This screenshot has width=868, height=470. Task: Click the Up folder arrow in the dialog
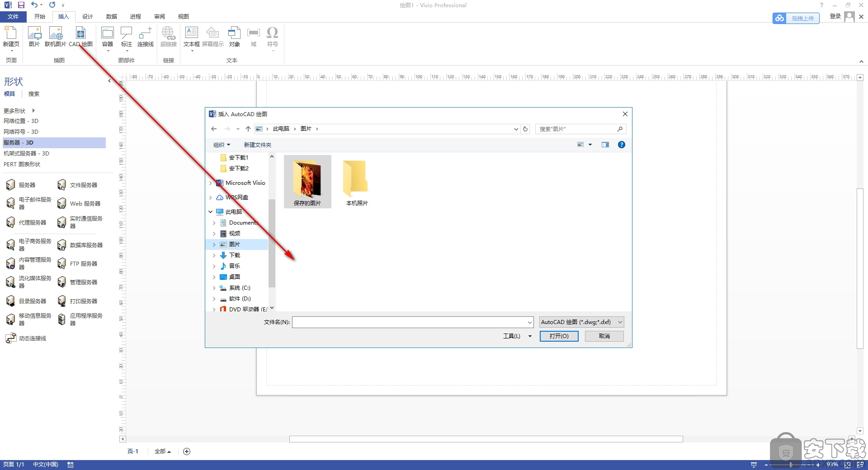tap(248, 129)
